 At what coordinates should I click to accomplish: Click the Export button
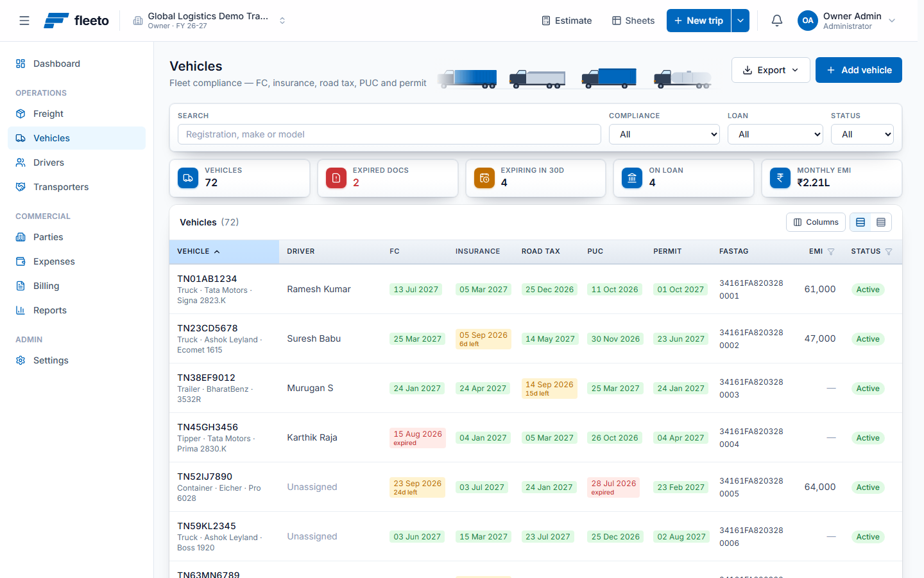771,70
